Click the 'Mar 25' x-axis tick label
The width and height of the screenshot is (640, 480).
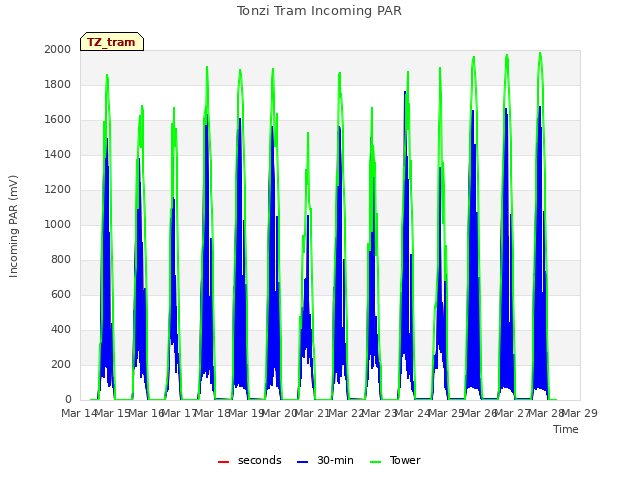446,413
